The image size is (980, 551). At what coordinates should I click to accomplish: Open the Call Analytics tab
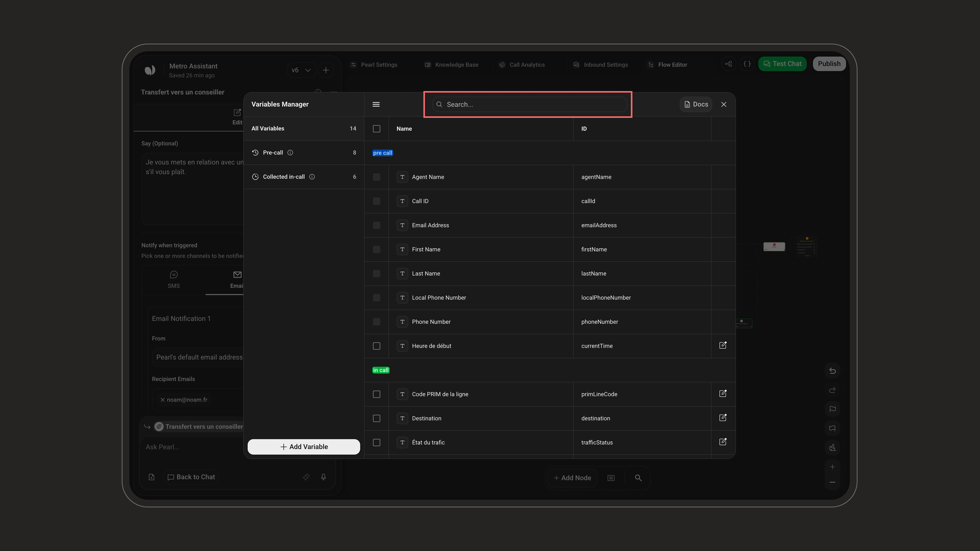(x=522, y=65)
